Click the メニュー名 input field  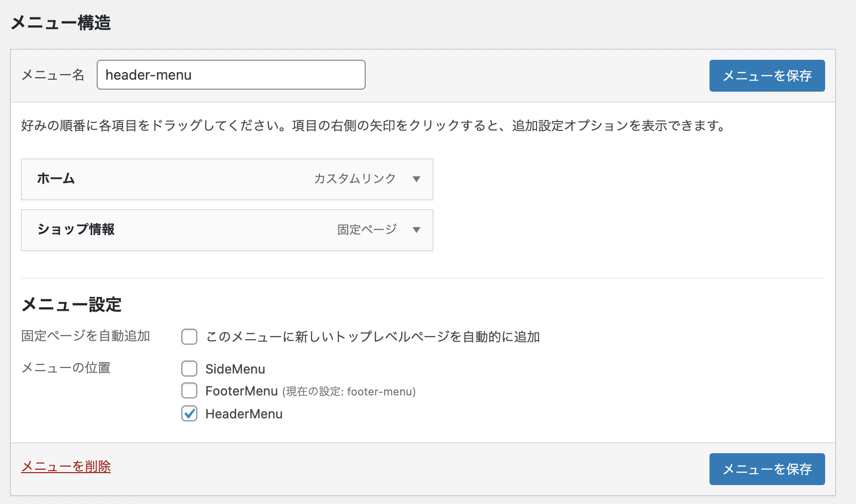coord(231,75)
